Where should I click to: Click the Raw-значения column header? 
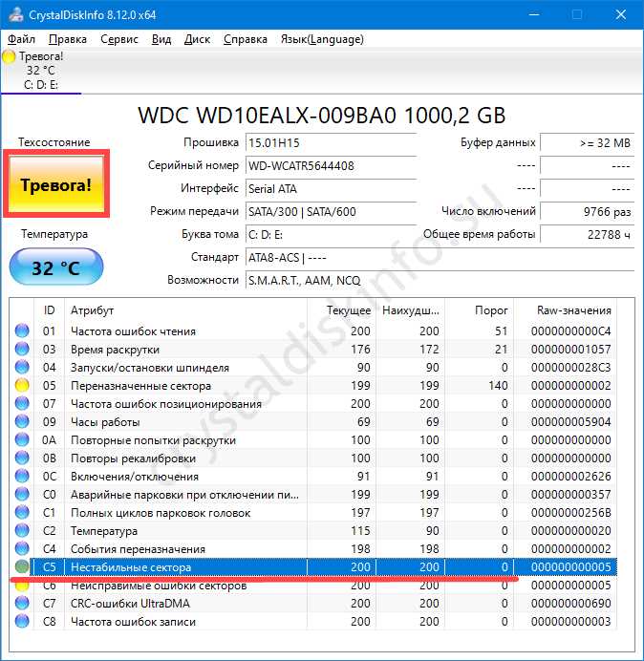(x=565, y=310)
